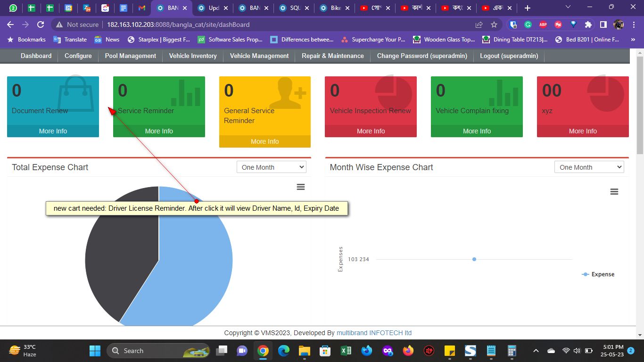Open the Vehicle Inventory menu
644x362 pixels.
[x=193, y=56]
